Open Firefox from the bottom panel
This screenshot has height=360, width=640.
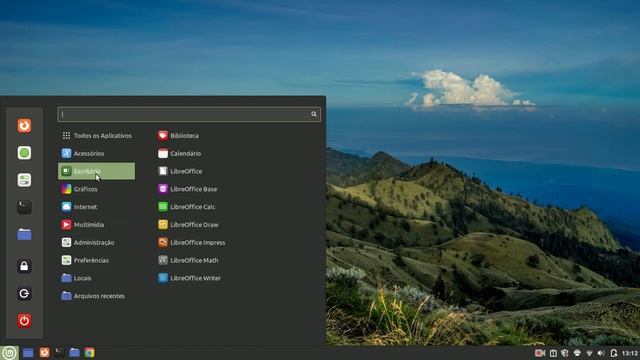click(x=44, y=352)
